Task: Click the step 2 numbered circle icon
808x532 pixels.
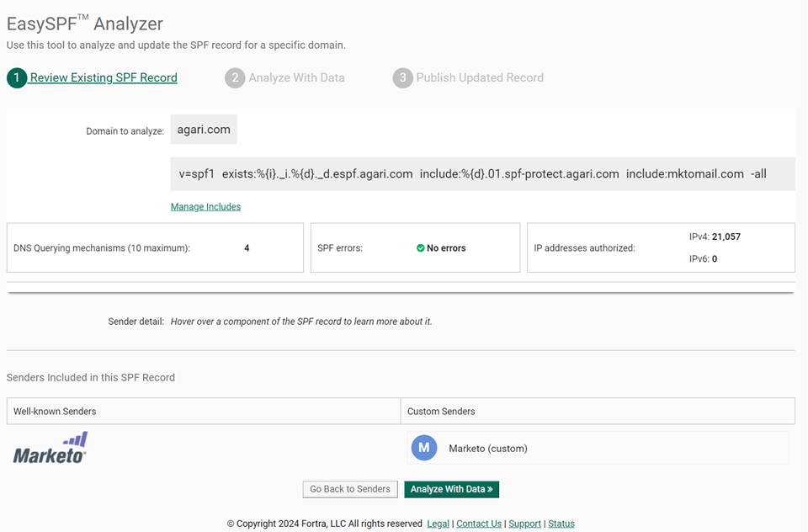Action: click(x=235, y=78)
